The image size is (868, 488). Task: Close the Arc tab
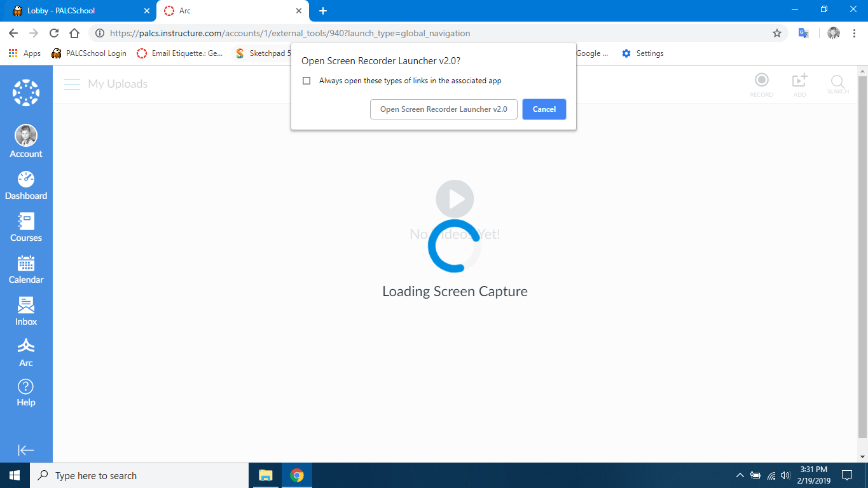tap(299, 11)
